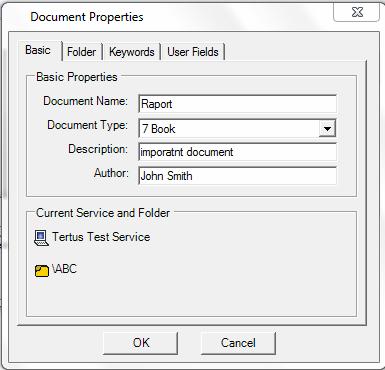The height and width of the screenshot is (370, 385).
Task: Click the yellow ABC folder icon
Action: click(42, 270)
